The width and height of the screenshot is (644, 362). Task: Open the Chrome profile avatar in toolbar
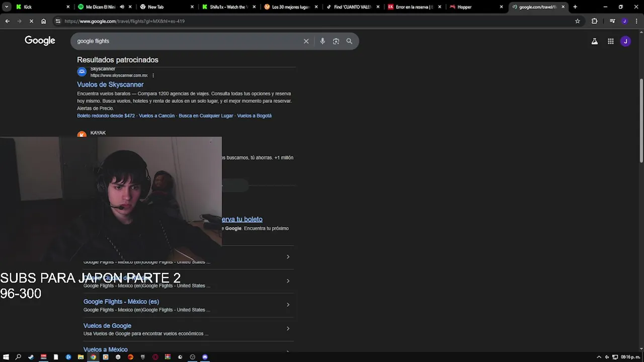[624, 21]
